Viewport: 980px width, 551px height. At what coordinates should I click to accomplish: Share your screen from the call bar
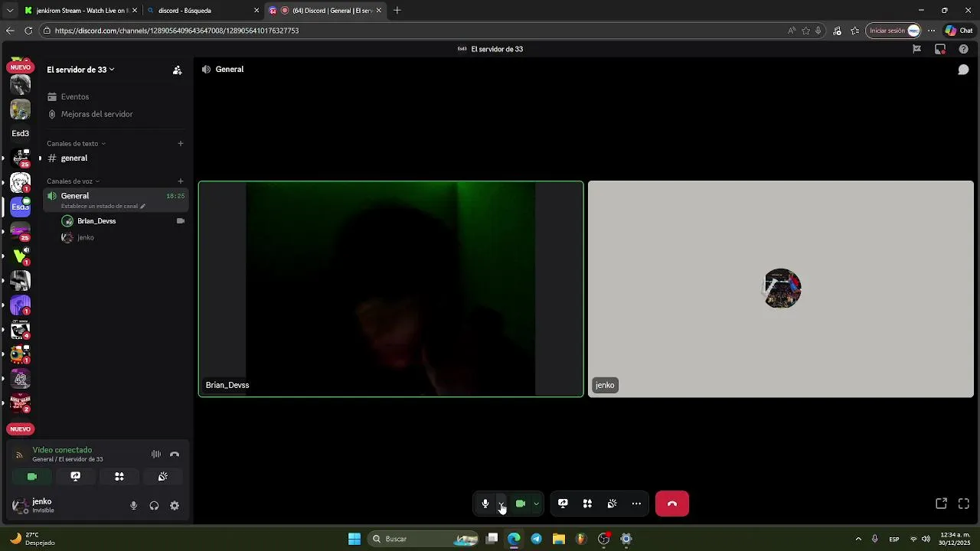tap(563, 504)
